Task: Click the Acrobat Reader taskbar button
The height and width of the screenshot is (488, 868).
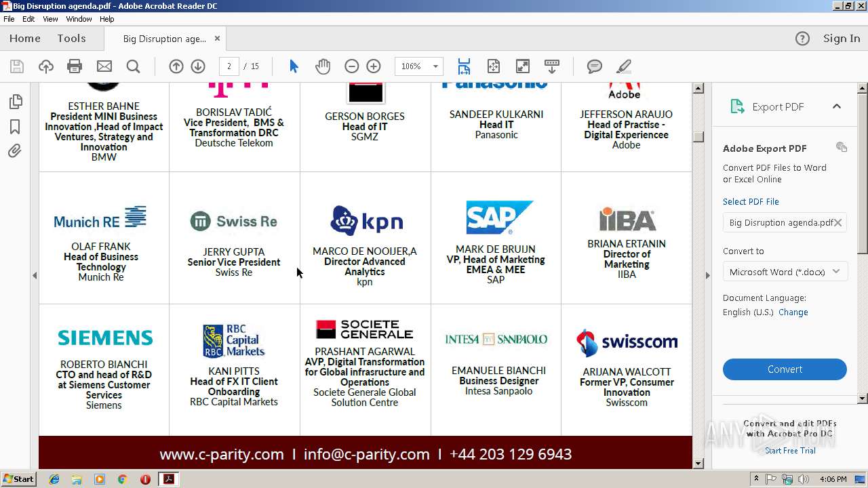Action: pyautogui.click(x=168, y=479)
